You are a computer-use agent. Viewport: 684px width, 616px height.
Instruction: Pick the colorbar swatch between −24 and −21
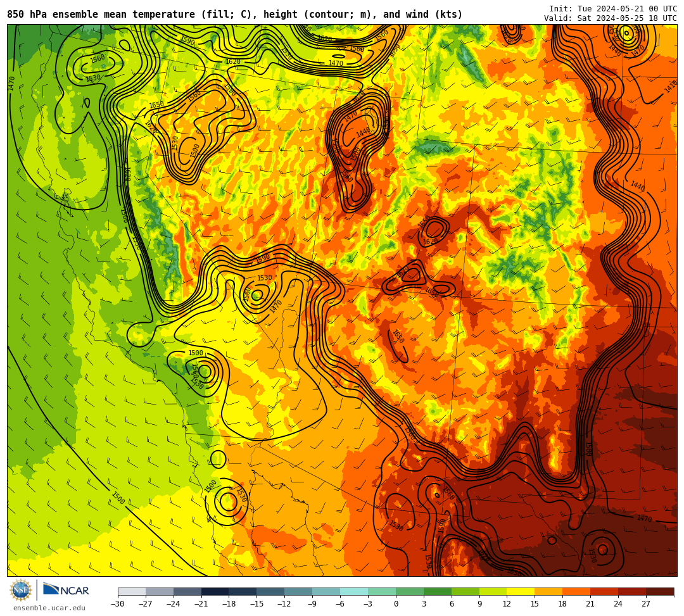point(187,591)
